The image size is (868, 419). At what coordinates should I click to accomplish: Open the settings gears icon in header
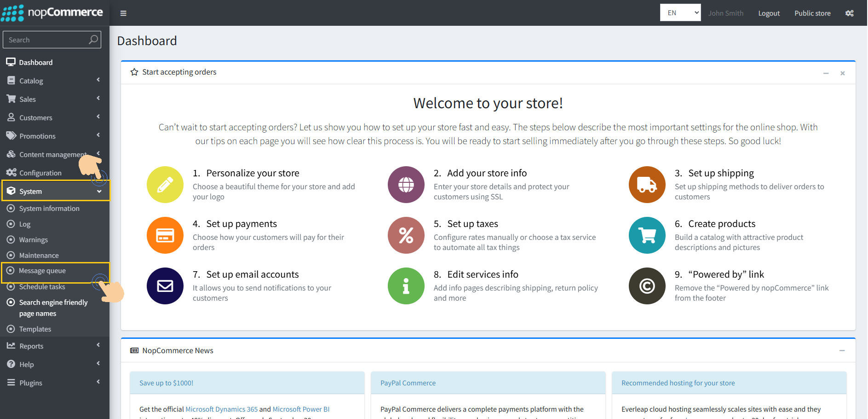click(x=849, y=13)
